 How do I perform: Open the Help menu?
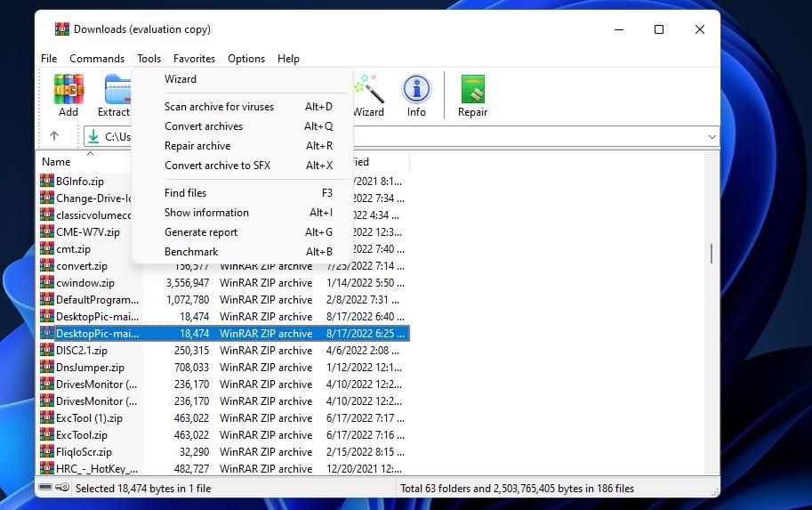click(x=288, y=59)
